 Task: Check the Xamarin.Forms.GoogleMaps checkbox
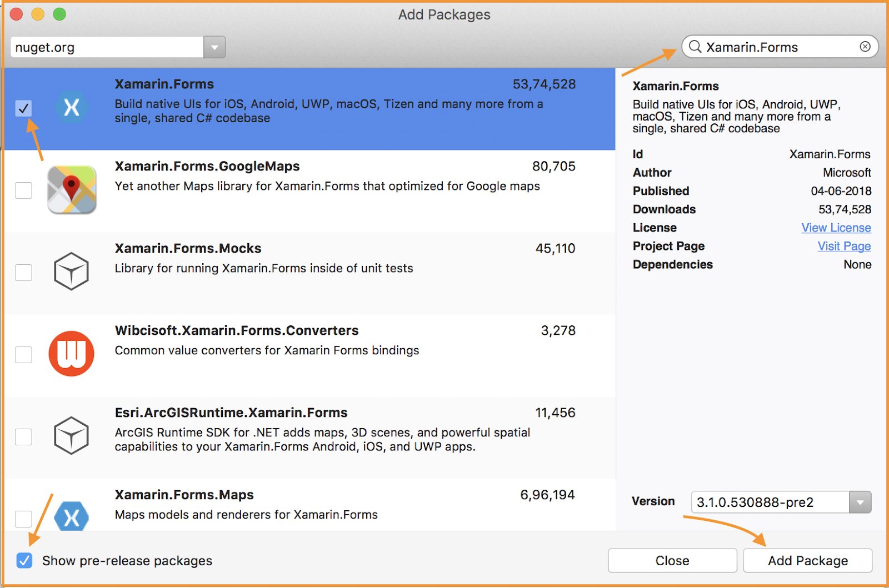[23, 190]
